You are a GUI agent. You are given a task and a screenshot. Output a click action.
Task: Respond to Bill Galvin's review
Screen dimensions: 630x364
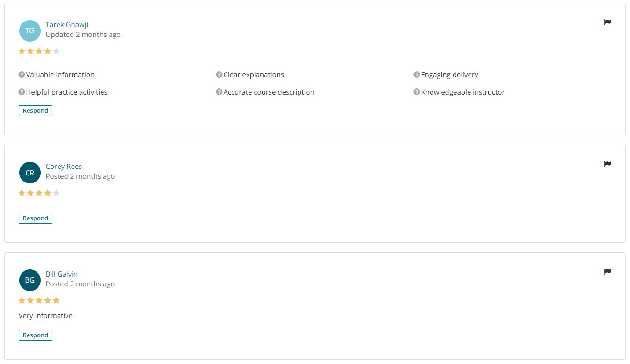click(36, 335)
